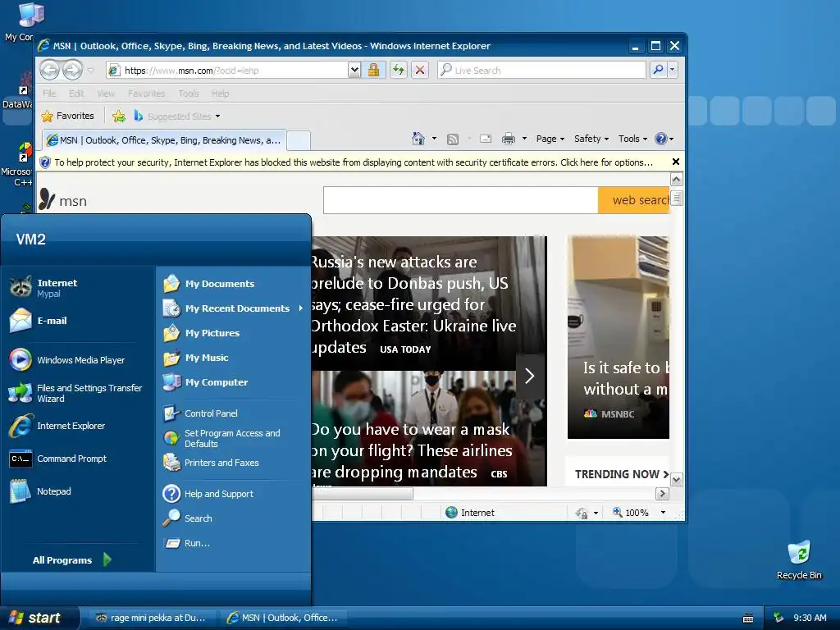The image size is (840, 630).
Task: Stop loading with the red X icon
Action: click(x=420, y=71)
